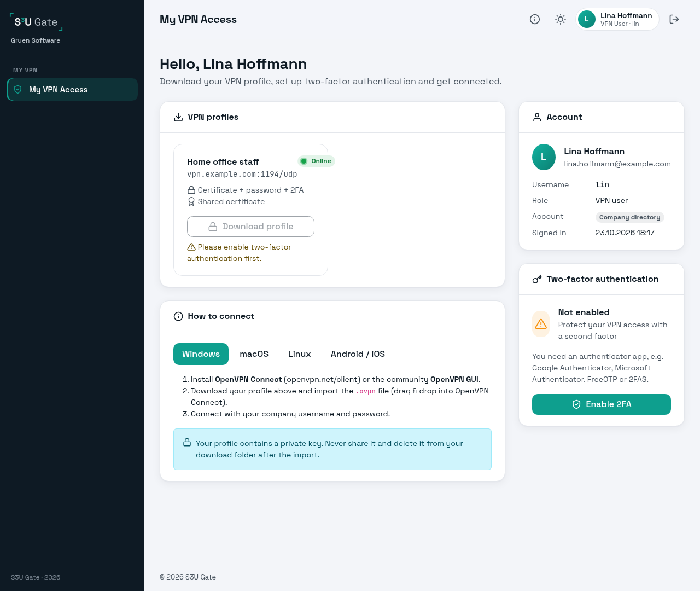
Task: Click the large L avatar in Account card
Action: click(544, 157)
